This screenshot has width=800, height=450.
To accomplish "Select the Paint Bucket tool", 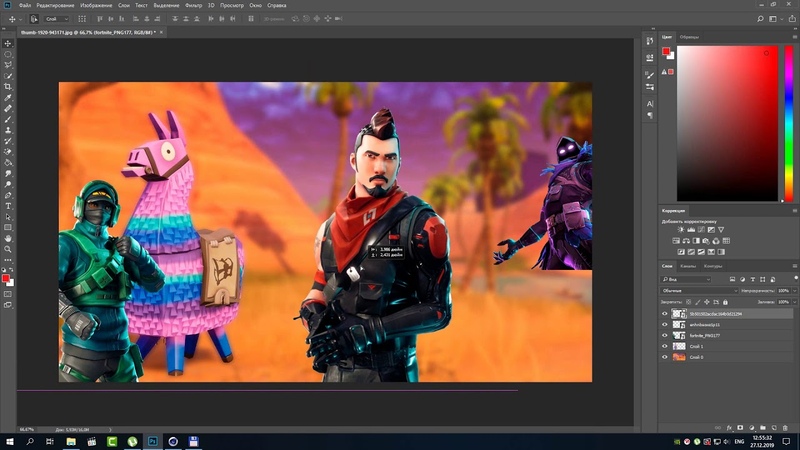I will pyautogui.click(x=8, y=163).
